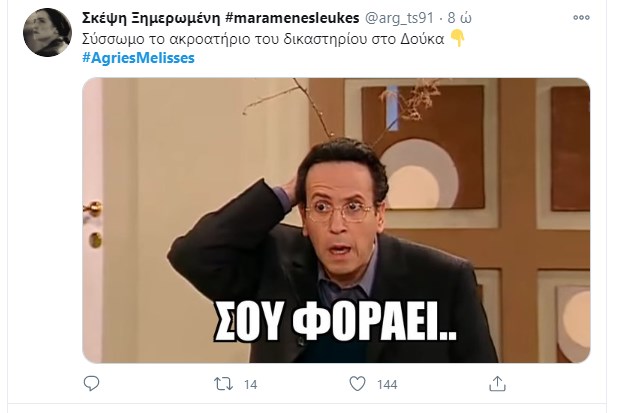Click the tweet text about Δούκα
The image size is (623, 413).
(x=263, y=39)
